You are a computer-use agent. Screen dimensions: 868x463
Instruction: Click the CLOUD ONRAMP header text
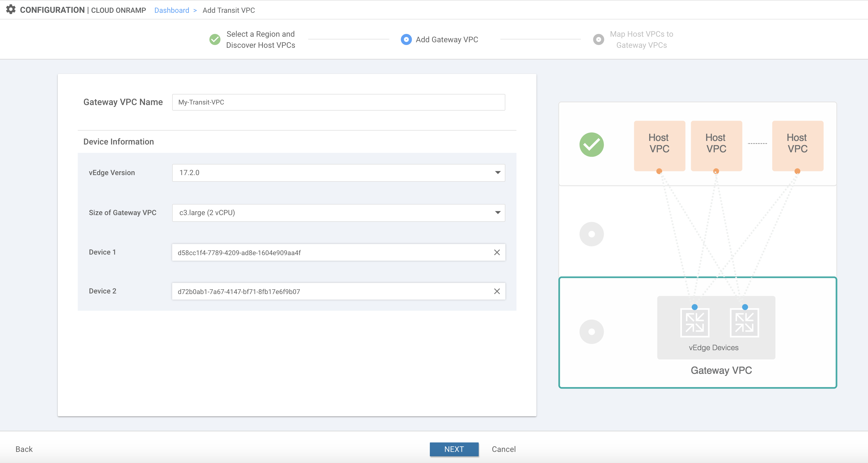point(119,10)
